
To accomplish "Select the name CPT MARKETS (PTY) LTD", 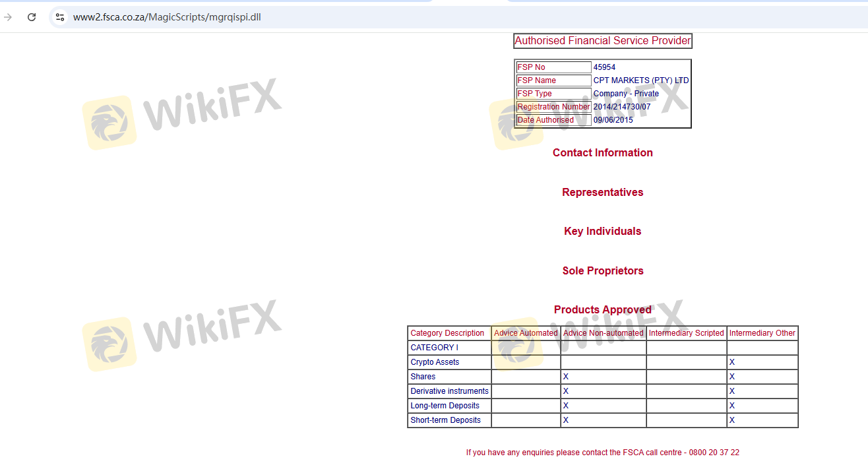I will click(641, 80).
